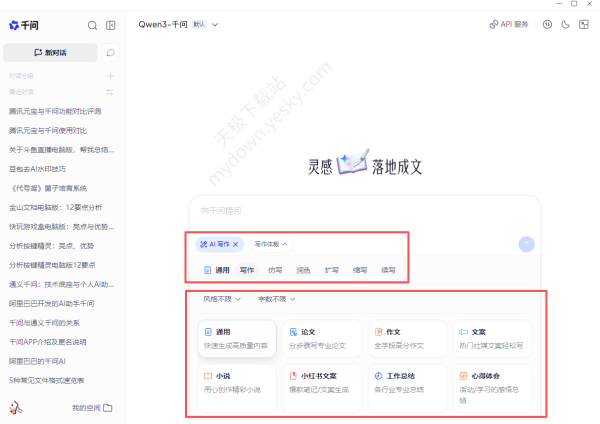The width and height of the screenshot is (600, 424).
Task: Open the 我的空间 folder icon
Action: 107,408
